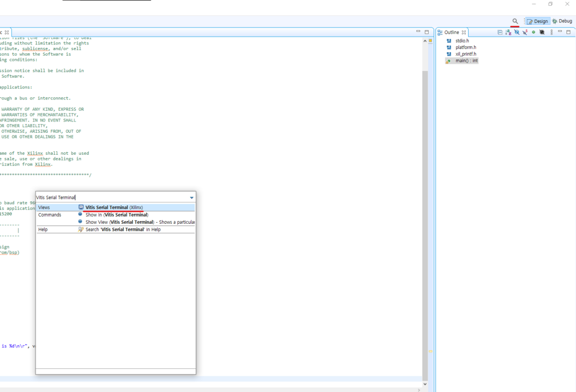The image size is (576, 392).
Task: Toggle hide static members in Outline
Action: [525, 32]
